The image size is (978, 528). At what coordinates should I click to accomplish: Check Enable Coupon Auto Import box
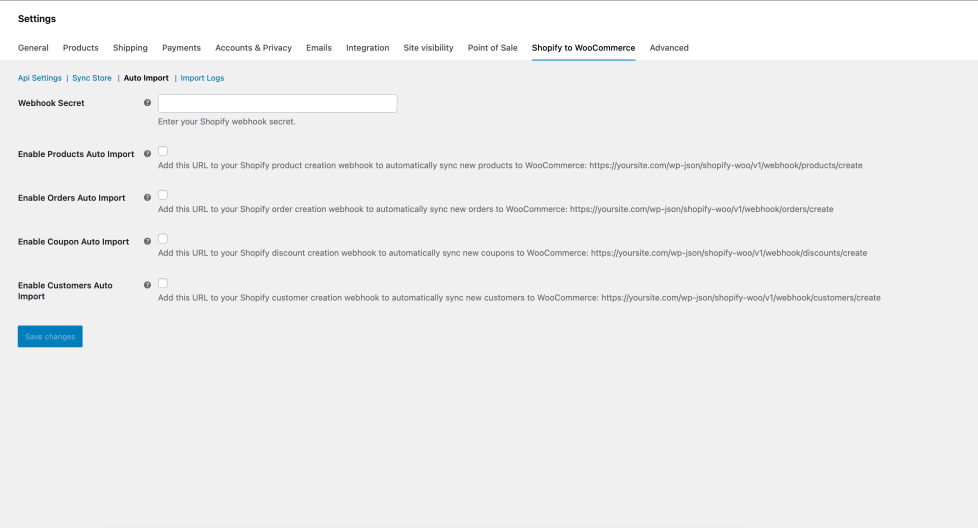coord(163,239)
